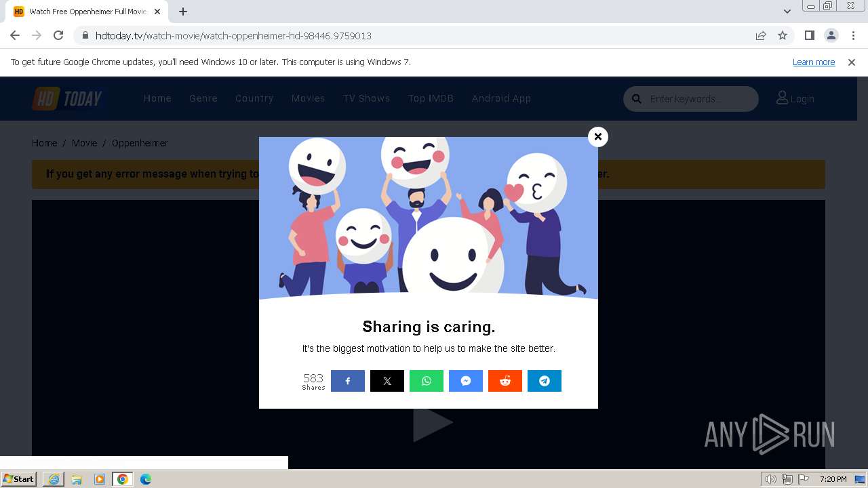Click the search magnifier icon
The height and width of the screenshot is (488, 868).
pyautogui.click(x=637, y=99)
